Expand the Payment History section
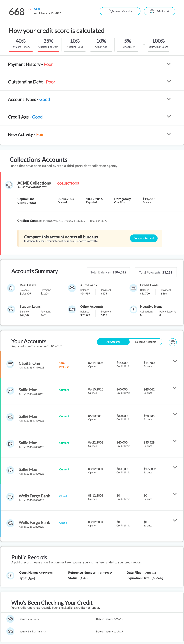 169,64
